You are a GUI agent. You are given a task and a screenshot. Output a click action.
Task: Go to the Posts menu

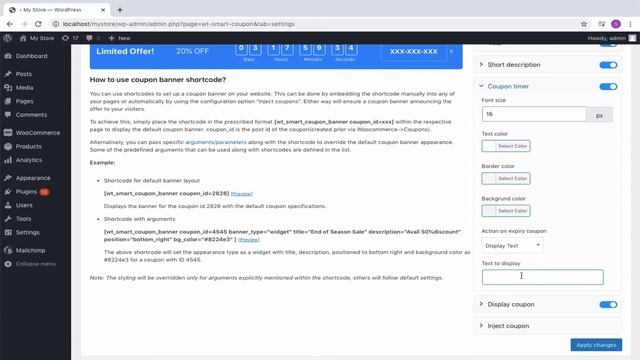(24, 74)
